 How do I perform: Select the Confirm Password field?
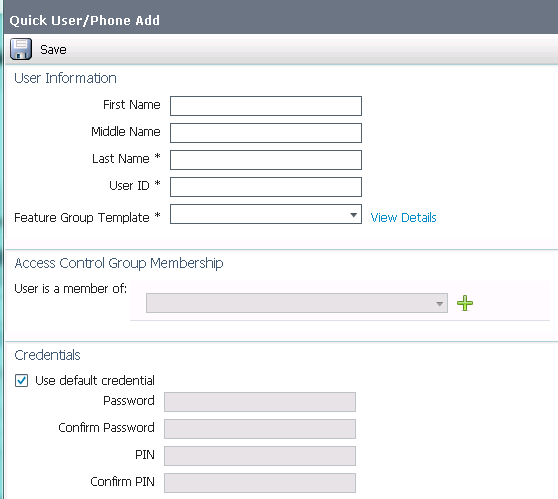pos(260,429)
